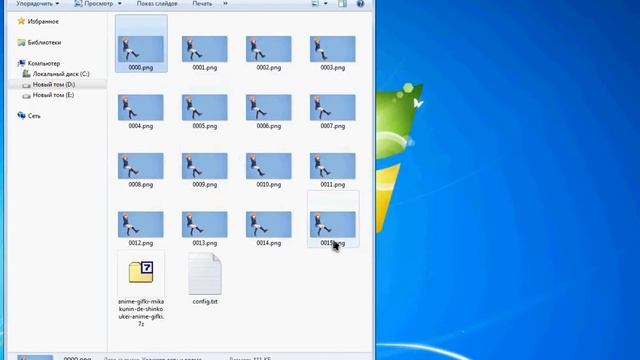This screenshot has height=360, width=640.
Task: Select the config.txt file icon
Action: tap(205, 273)
